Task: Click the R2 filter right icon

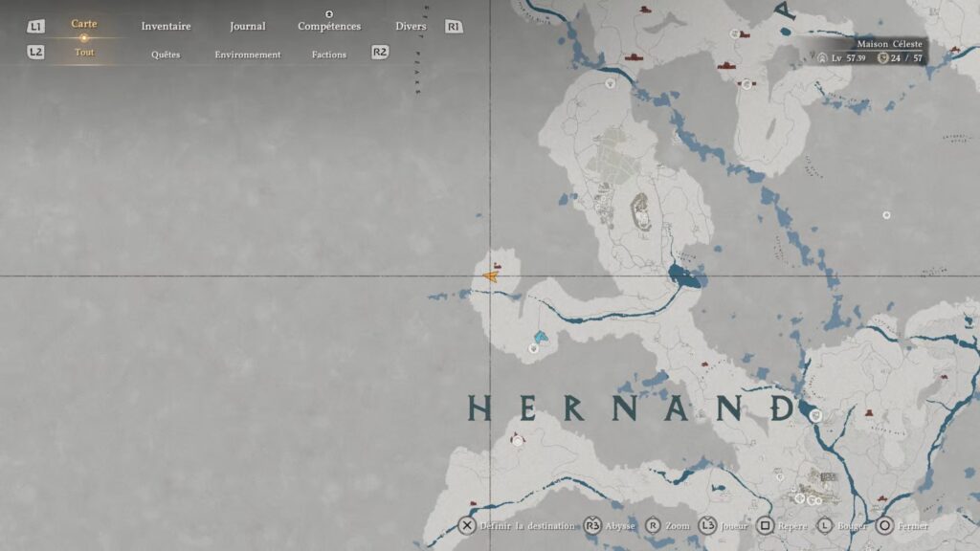Action: pyautogui.click(x=380, y=52)
